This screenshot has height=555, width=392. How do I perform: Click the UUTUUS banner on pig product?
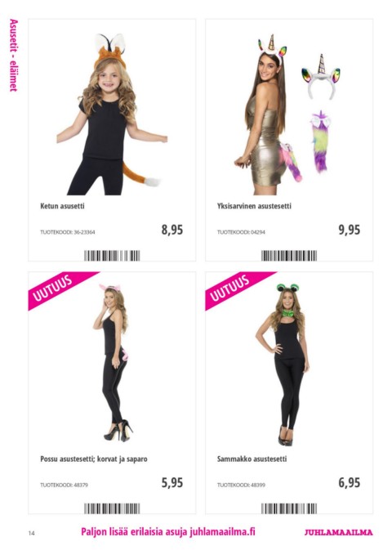pos(56,288)
